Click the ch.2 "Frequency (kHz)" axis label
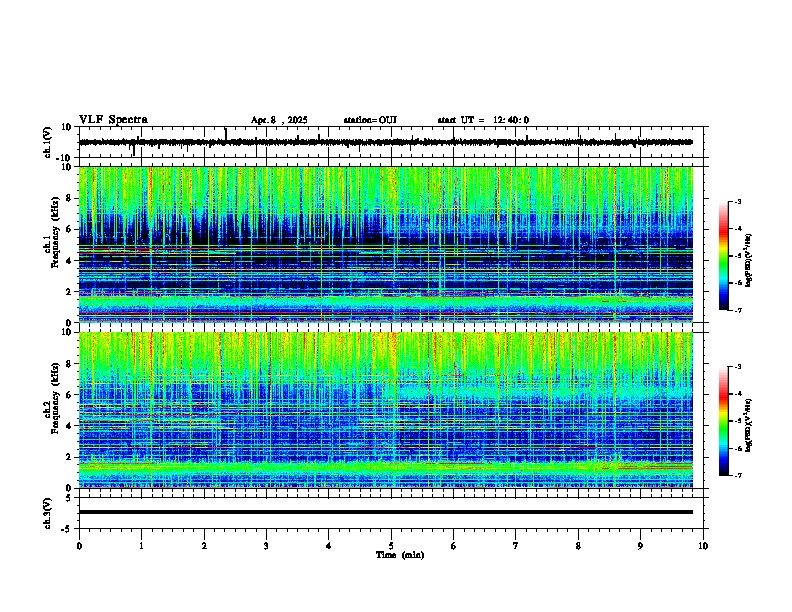The height and width of the screenshot is (612, 792). [55, 398]
